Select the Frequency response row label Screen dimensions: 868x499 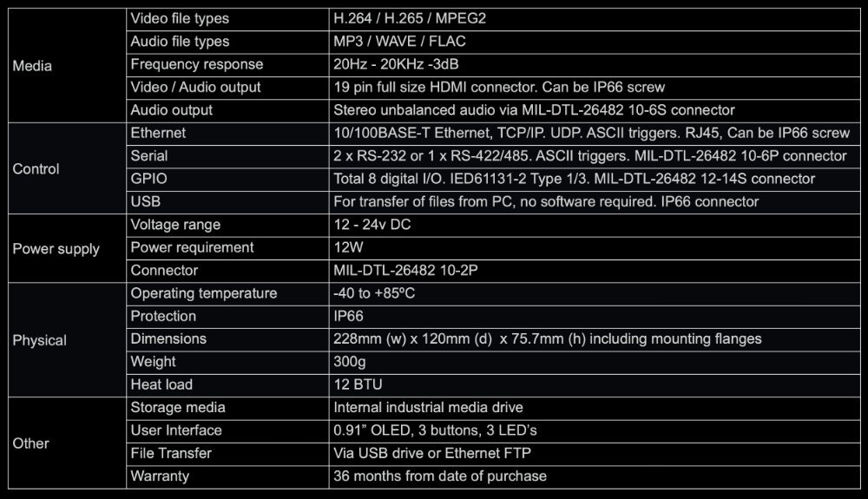coord(196,64)
